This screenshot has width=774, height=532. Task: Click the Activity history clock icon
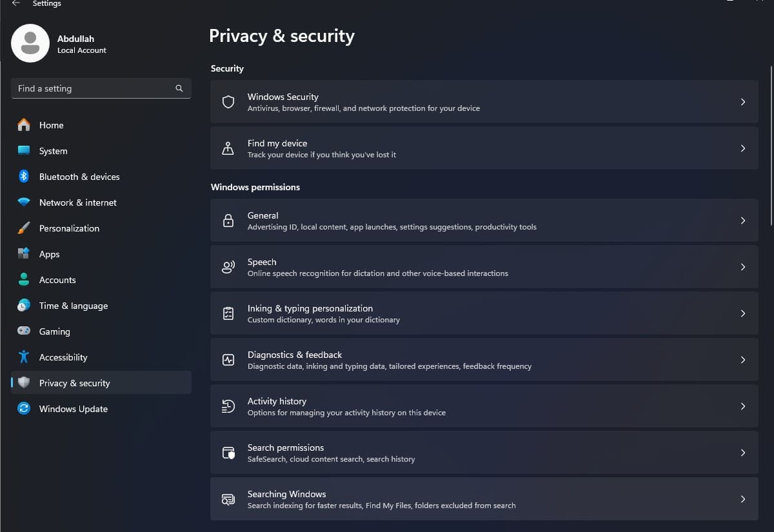228,406
